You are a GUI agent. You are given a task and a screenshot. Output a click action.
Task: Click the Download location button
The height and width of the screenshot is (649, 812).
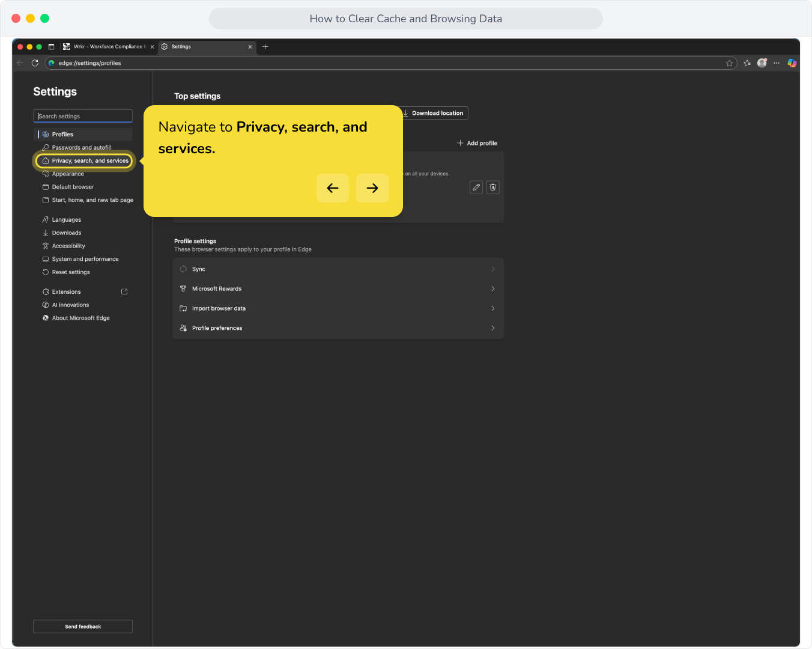click(433, 113)
